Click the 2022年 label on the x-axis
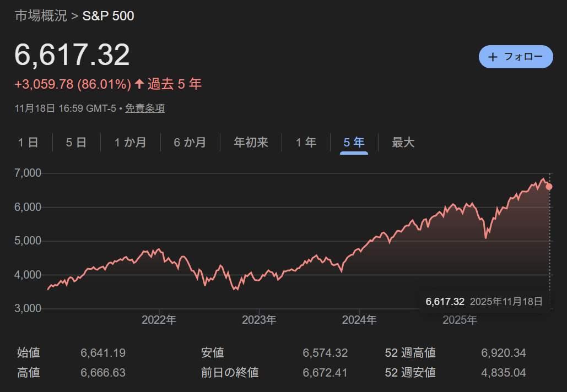The image size is (567, 392). click(159, 320)
